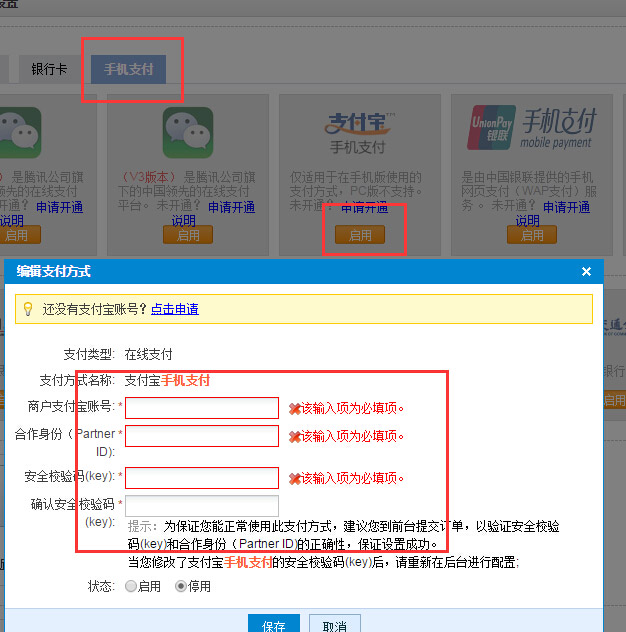Click the Alipay mobile payment logo
The height and width of the screenshot is (632, 626).
[x=358, y=133]
